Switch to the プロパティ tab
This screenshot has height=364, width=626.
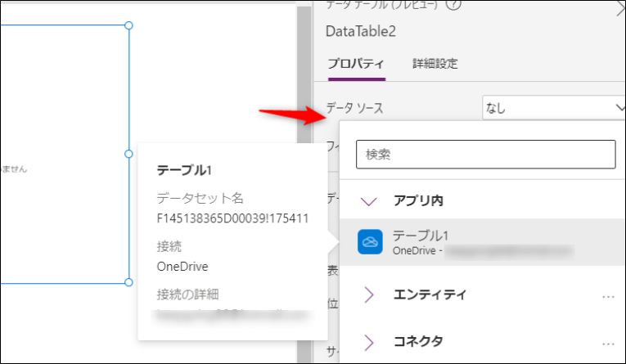tap(356, 64)
